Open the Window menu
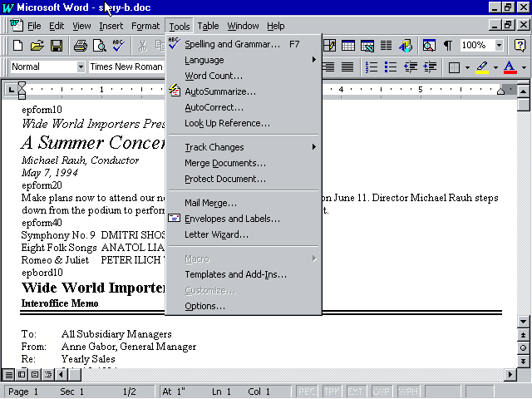Screen dimensions: 532x399 [243, 26]
